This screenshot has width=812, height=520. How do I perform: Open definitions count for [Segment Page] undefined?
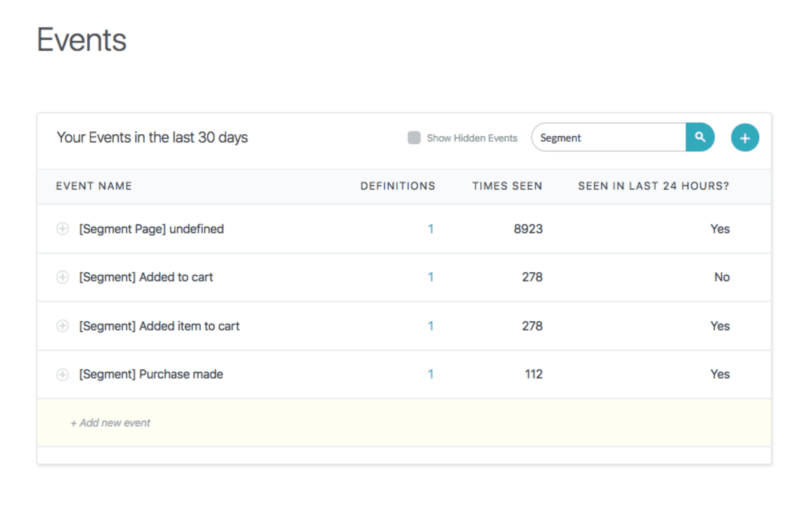click(x=431, y=229)
